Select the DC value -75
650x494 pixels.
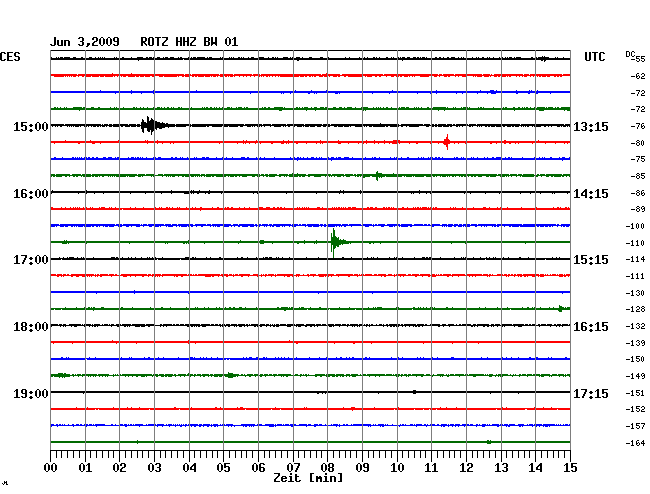pyautogui.click(x=638, y=159)
